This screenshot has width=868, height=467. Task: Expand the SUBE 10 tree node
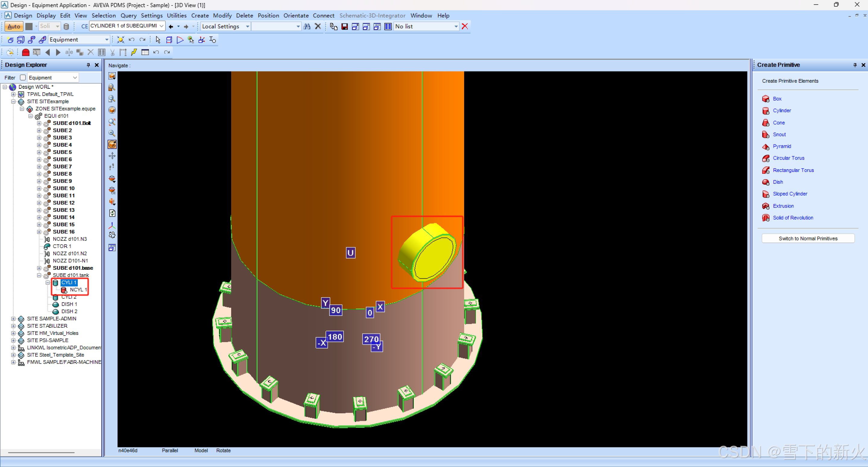click(39, 188)
